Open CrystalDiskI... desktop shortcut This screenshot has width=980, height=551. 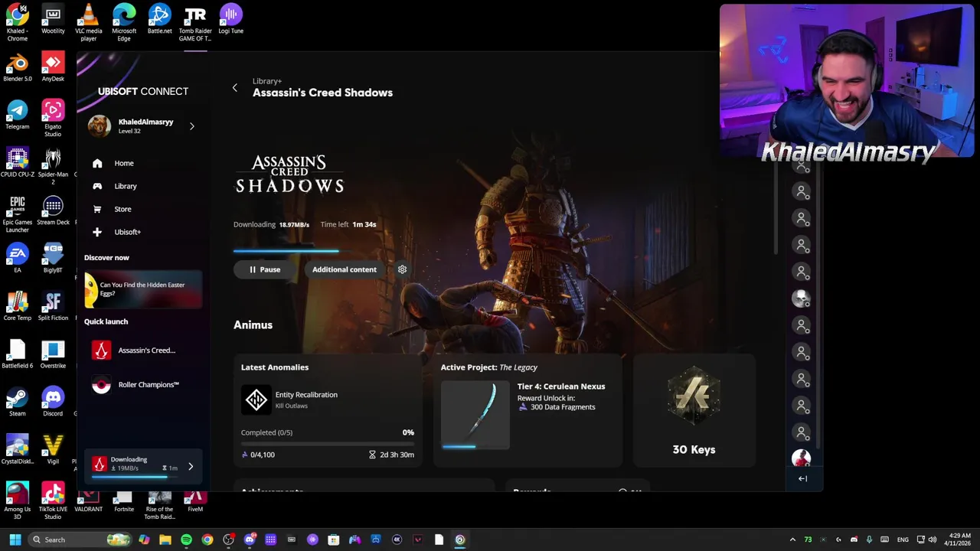[18, 450]
